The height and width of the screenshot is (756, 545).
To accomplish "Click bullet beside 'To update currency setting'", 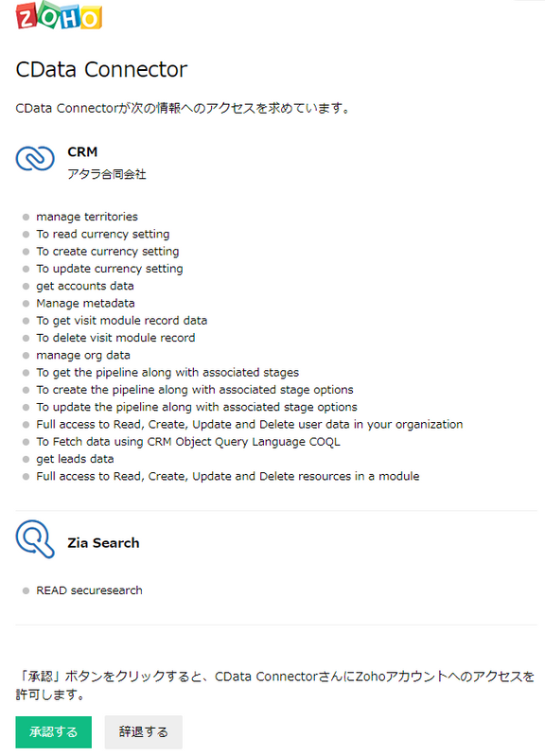I will click(x=26, y=269).
